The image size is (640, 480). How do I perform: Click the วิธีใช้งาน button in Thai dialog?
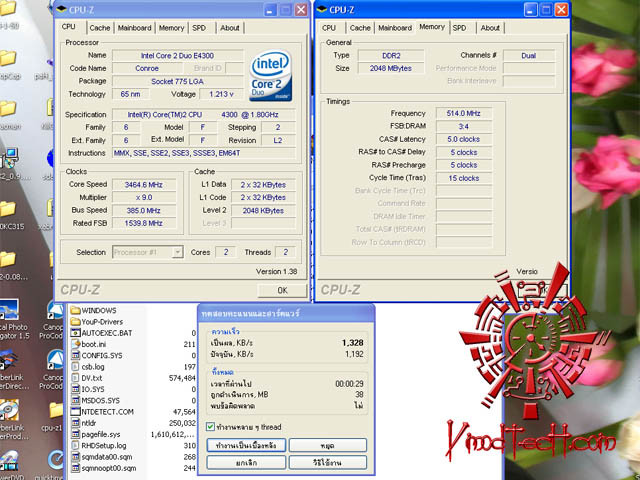coord(328,462)
